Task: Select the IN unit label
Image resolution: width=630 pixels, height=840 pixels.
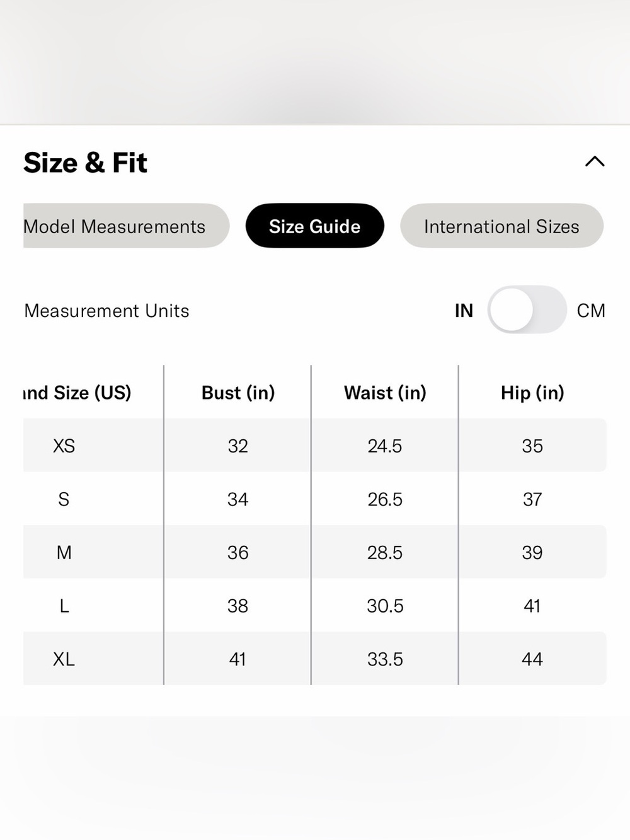Action: (x=464, y=311)
